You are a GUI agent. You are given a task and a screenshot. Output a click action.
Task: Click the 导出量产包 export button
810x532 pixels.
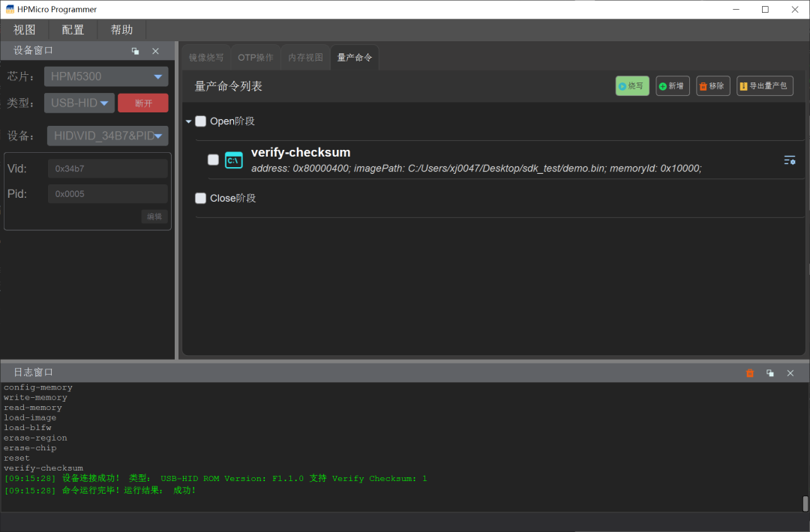[764, 86]
